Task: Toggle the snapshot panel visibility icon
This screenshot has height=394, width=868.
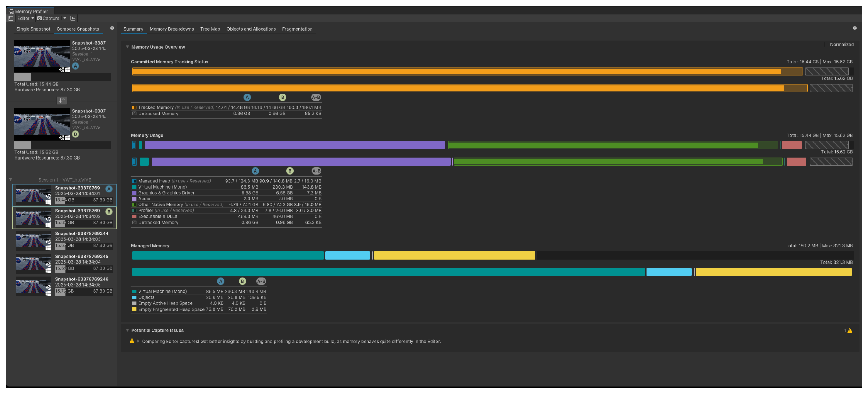Action: tap(11, 18)
